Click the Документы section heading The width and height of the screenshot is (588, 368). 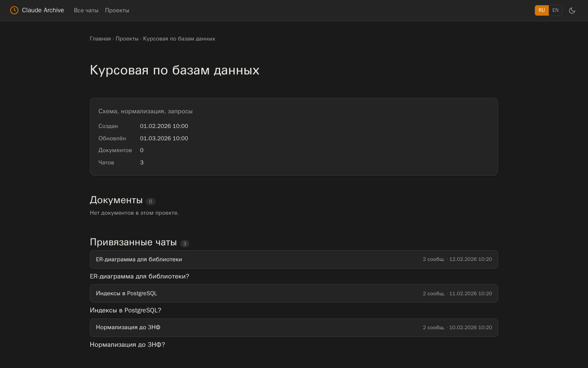[x=116, y=200]
